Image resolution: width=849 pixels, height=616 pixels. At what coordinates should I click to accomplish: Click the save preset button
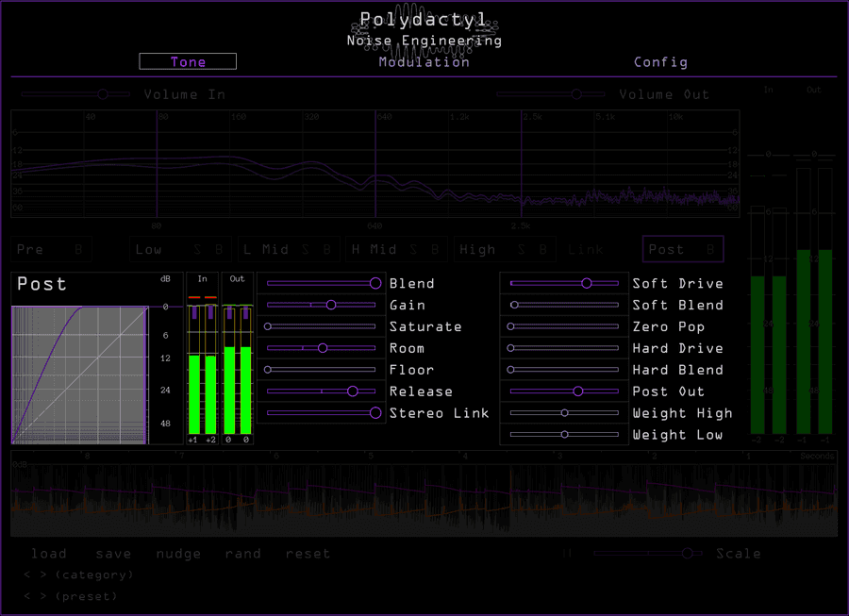[x=113, y=554]
